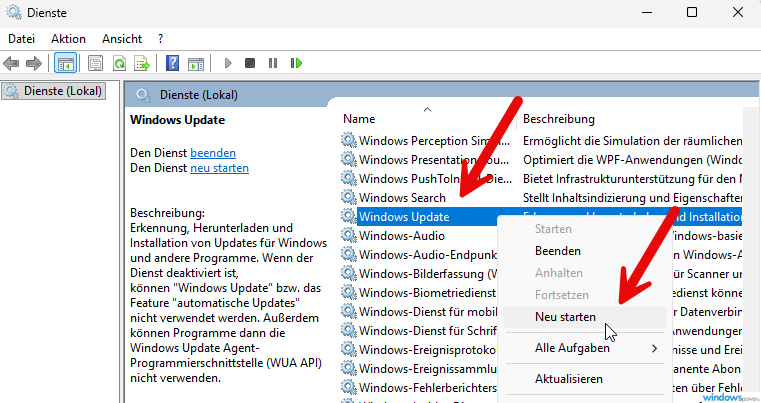
Task: Choose Aktualisieren in the context menu
Action: pos(569,379)
